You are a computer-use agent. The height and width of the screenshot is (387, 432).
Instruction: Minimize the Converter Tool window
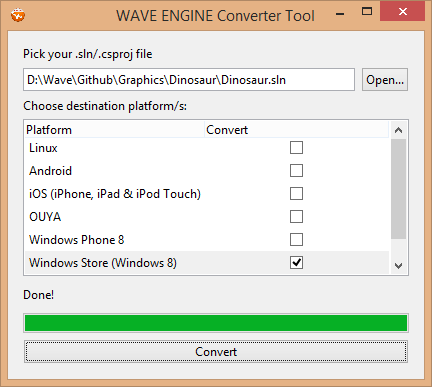340,13
